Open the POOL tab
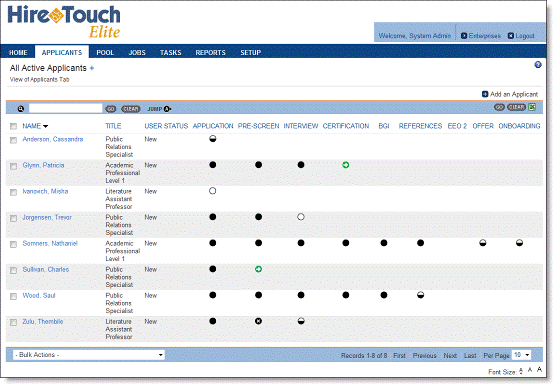 105,53
